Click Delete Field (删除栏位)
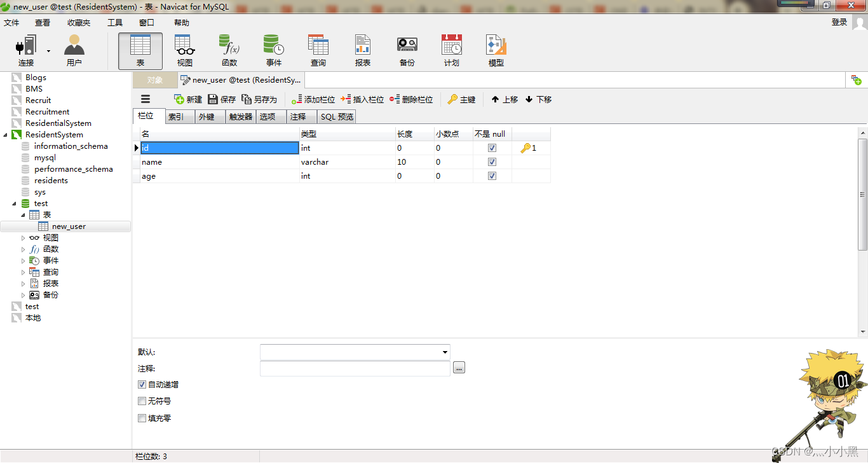Screen dimensions: 868x463 coord(411,99)
